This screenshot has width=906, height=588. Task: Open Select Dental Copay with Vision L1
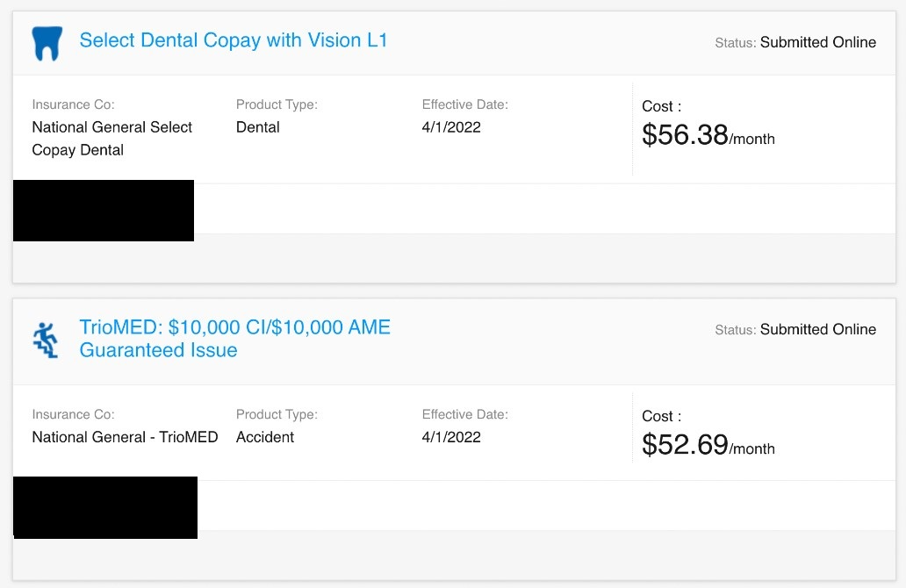[x=233, y=40]
